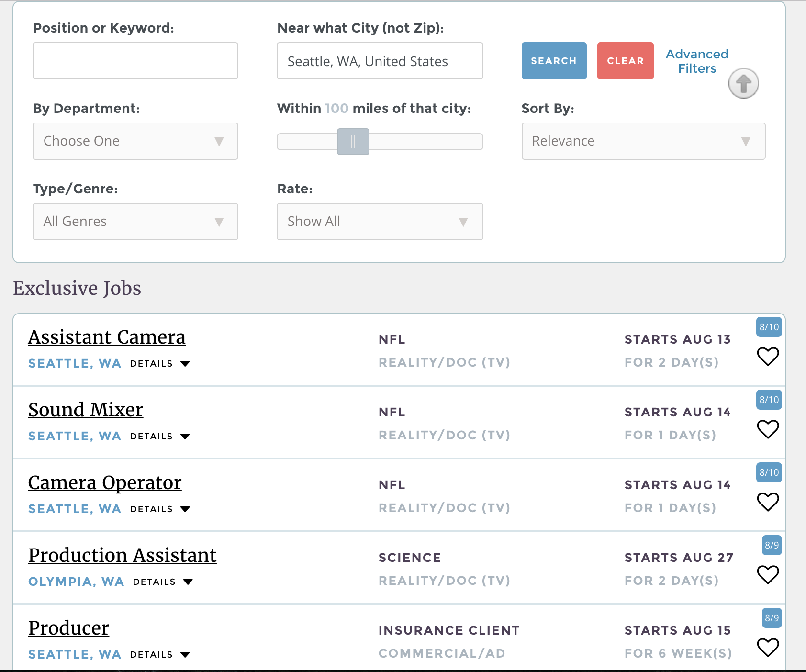Expand details for the Camera Operator job
The width and height of the screenshot is (806, 672).
pyautogui.click(x=160, y=509)
